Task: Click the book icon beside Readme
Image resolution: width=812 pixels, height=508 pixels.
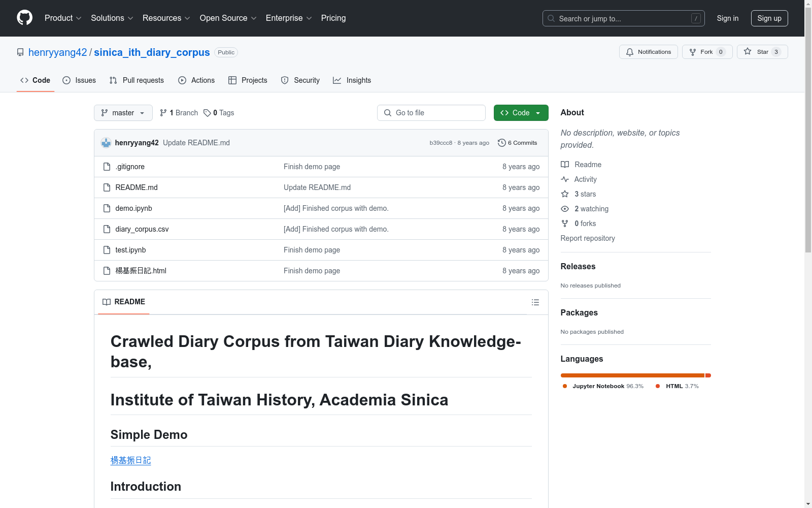Action: [x=565, y=165]
